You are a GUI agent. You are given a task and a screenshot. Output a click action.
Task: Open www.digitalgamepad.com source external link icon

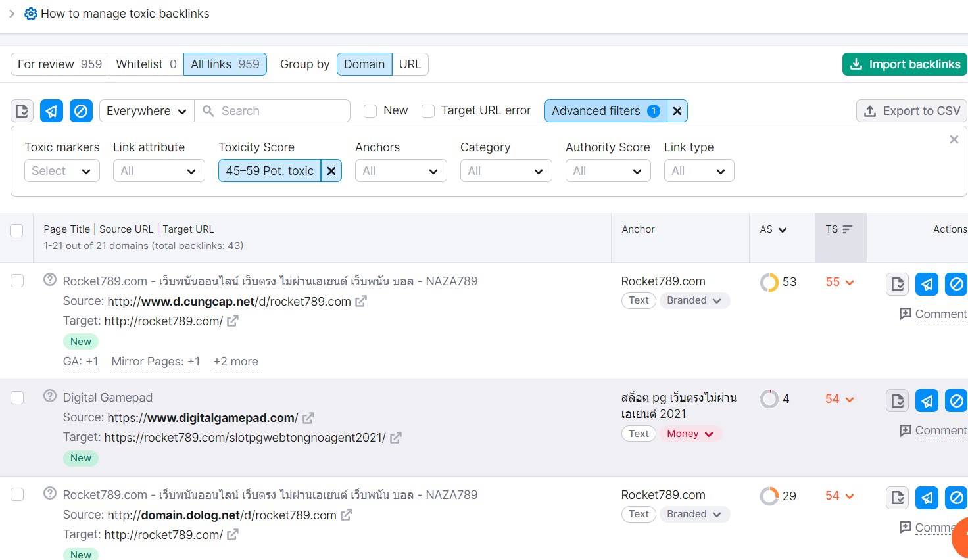(x=308, y=417)
